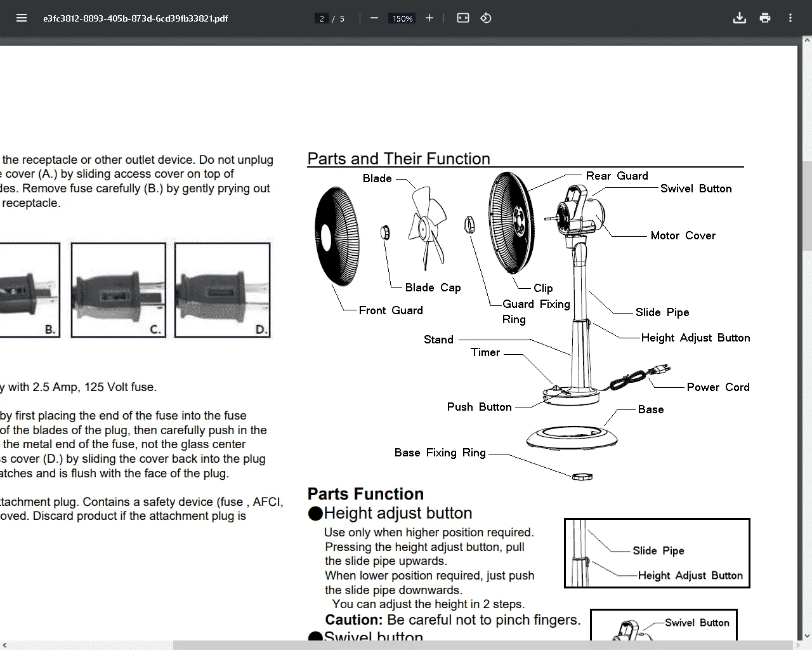Viewport: 812px width, 650px height.
Task: Print the PDF document
Action: (765, 18)
